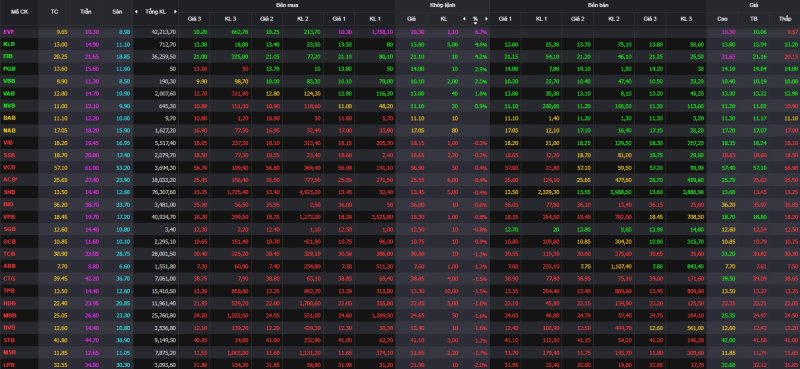Click the Thấp low price header
800x369 pixels.
coord(785,19)
